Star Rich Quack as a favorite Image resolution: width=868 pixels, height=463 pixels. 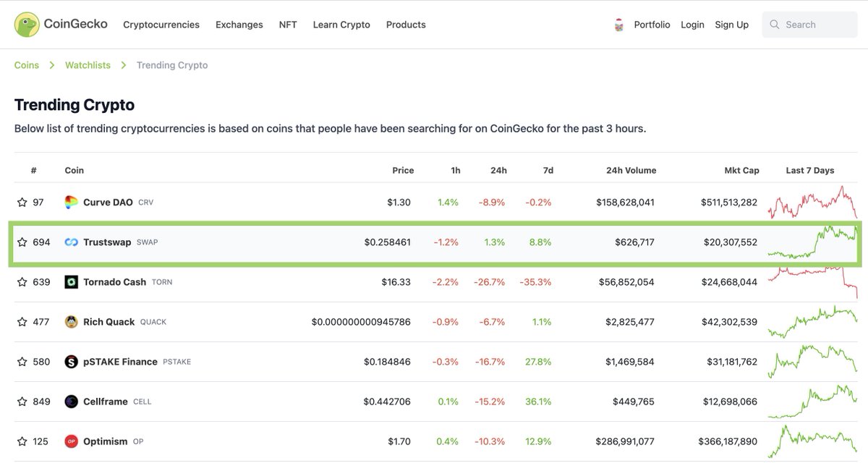(x=22, y=322)
